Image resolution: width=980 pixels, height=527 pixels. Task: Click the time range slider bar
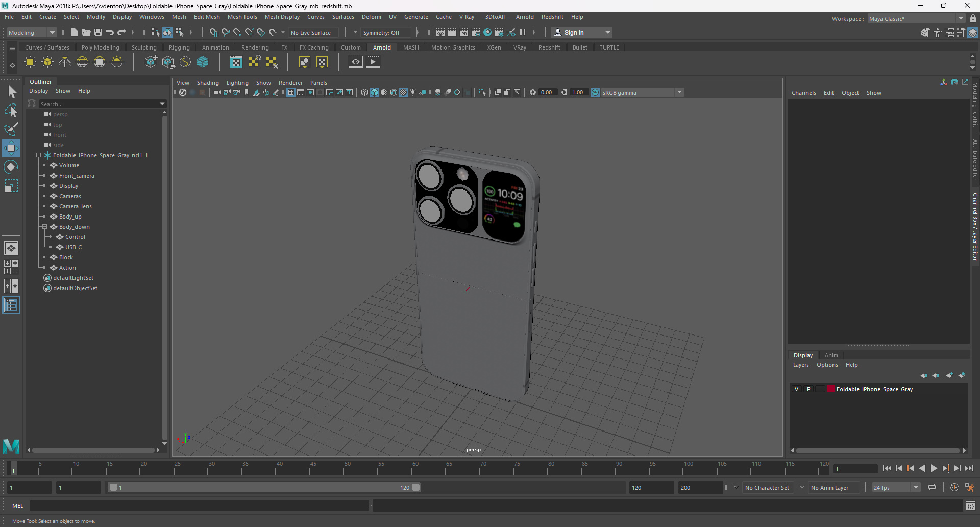coord(264,487)
